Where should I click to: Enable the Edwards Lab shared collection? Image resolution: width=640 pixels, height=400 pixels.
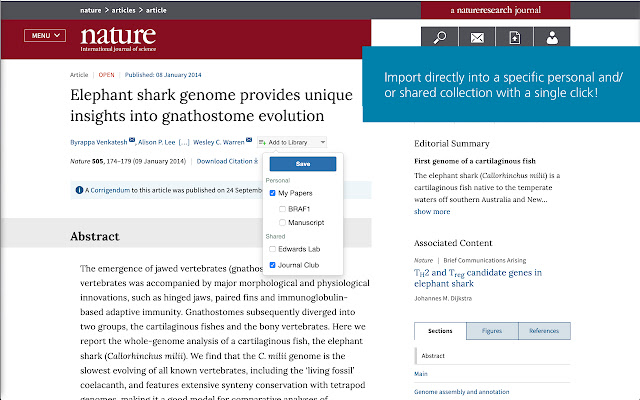point(273,248)
